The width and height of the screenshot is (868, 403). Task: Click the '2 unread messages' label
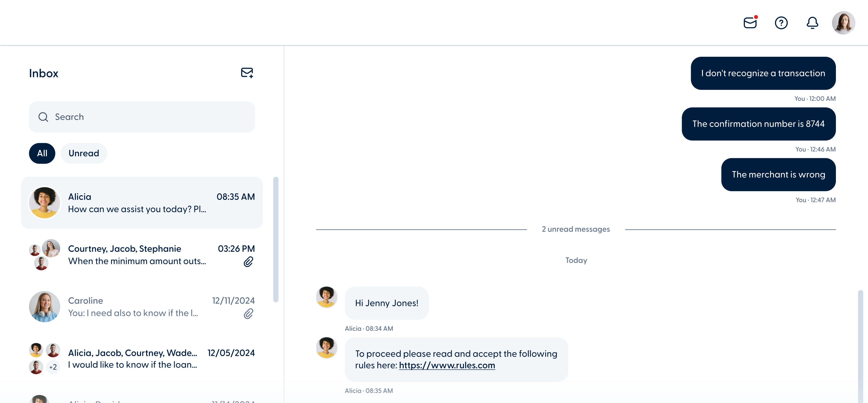coord(576,229)
